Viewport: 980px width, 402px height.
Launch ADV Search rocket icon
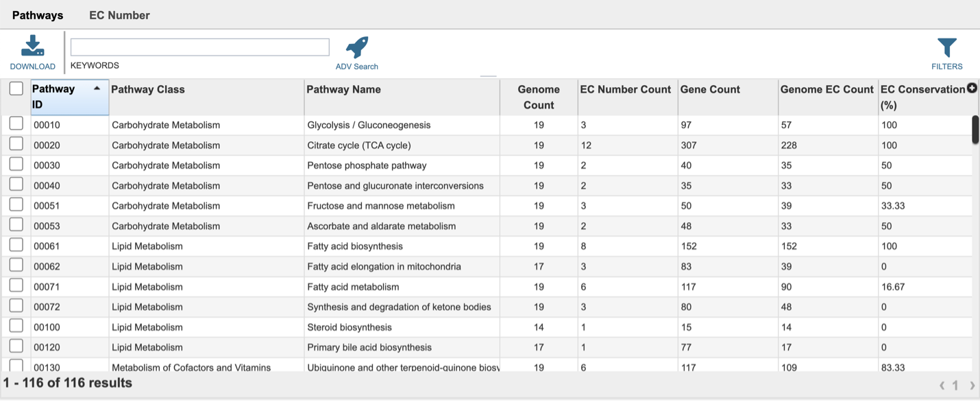point(357,47)
